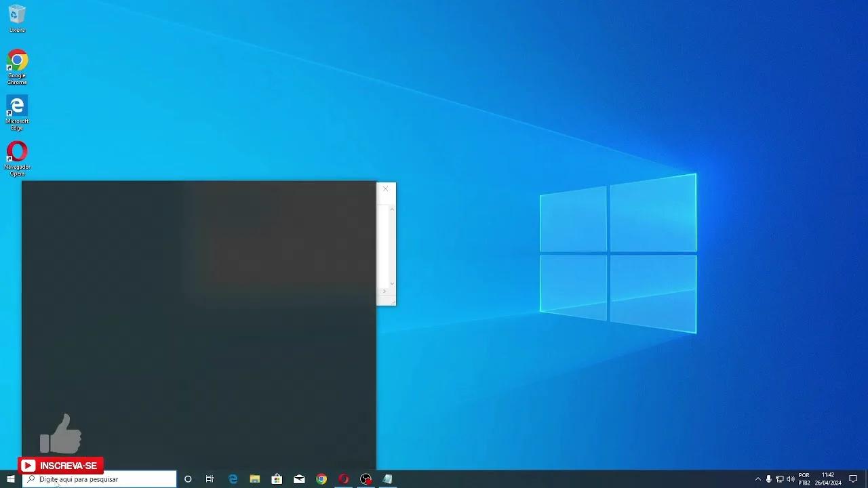Screen dimensions: 868x488
Task: Open the Mail app from the taskbar
Action: click(299, 479)
